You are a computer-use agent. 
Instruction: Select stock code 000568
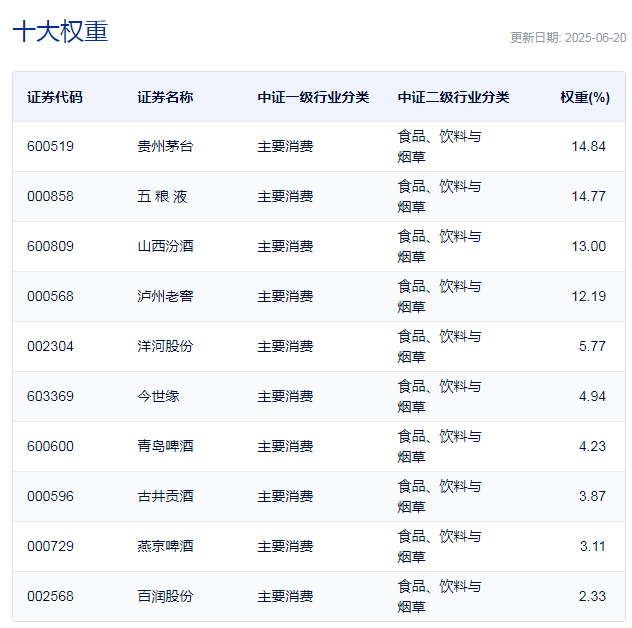click(50, 296)
